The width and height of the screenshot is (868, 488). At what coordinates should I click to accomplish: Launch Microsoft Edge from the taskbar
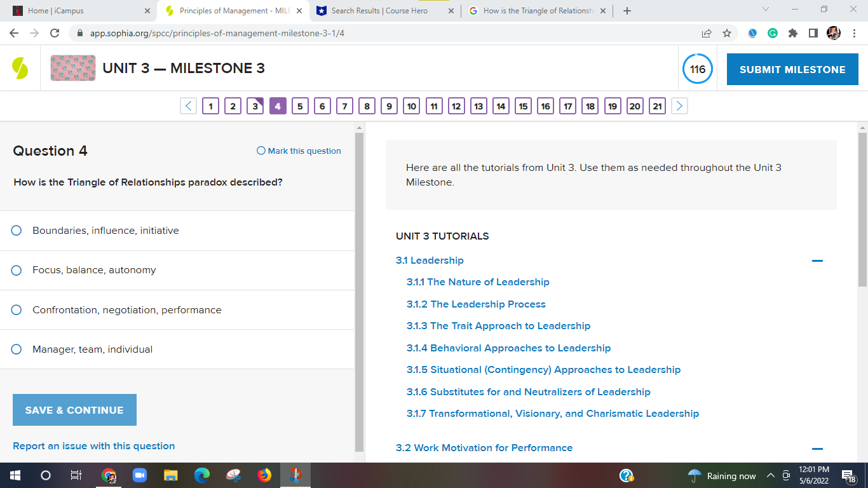click(202, 475)
